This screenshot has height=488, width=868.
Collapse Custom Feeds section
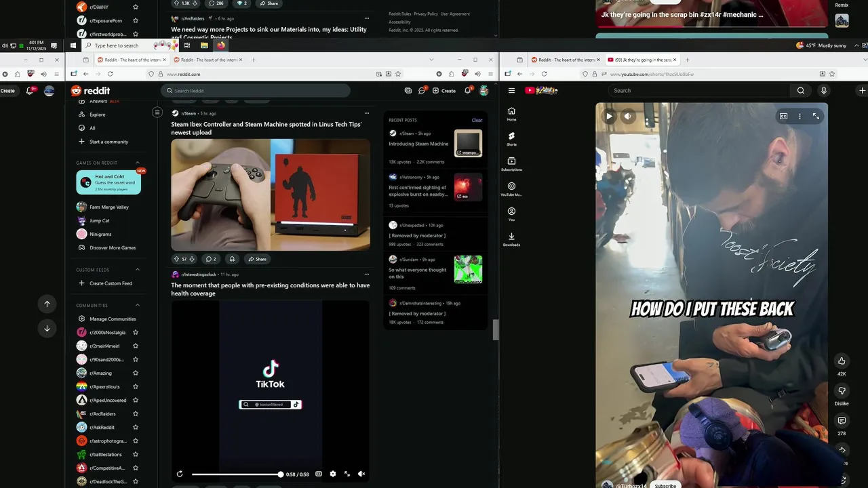point(138,270)
